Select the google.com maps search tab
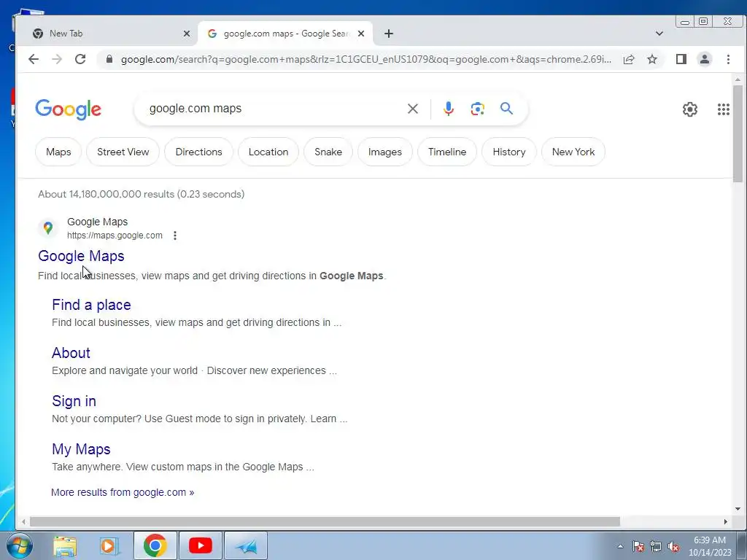This screenshot has height=560, width=747. [285, 34]
